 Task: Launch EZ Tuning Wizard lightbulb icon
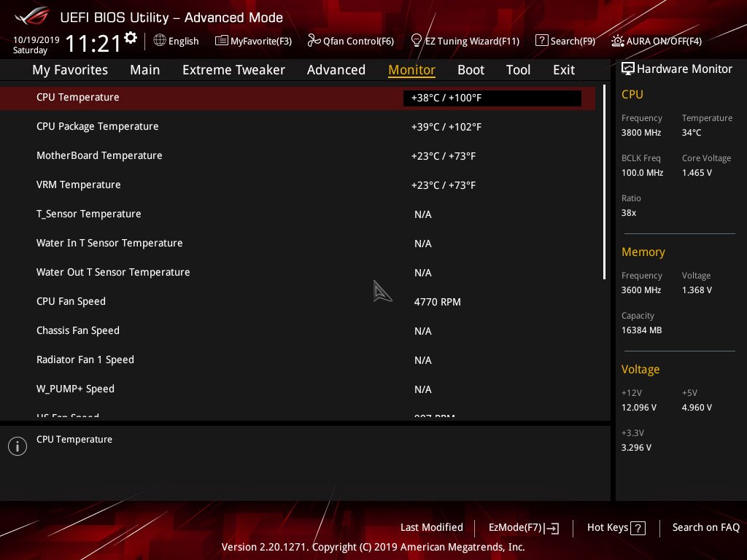pyautogui.click(x=417, y=40)
